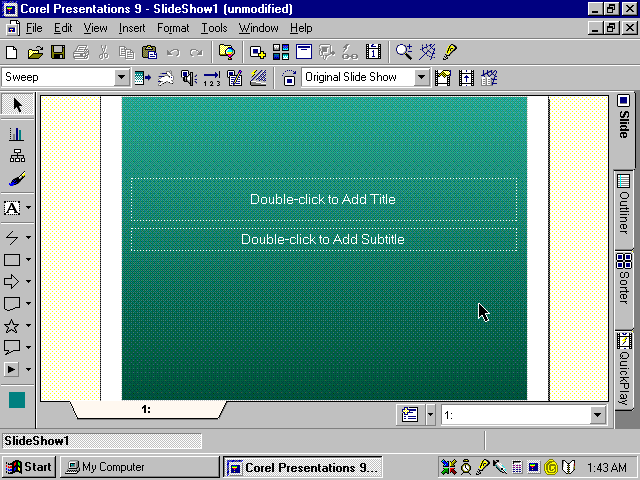Open the slide list dropdown showing 1:
The height and width of the screenshot is (480, 640).
(x=597, y=415)
